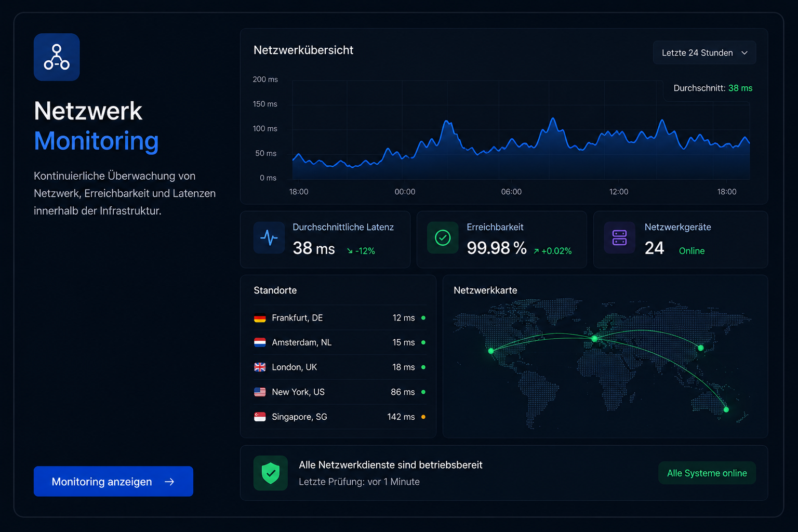Select the Amsterdam, NL location row
Viewport: 798px width, 532px height.
340,342
